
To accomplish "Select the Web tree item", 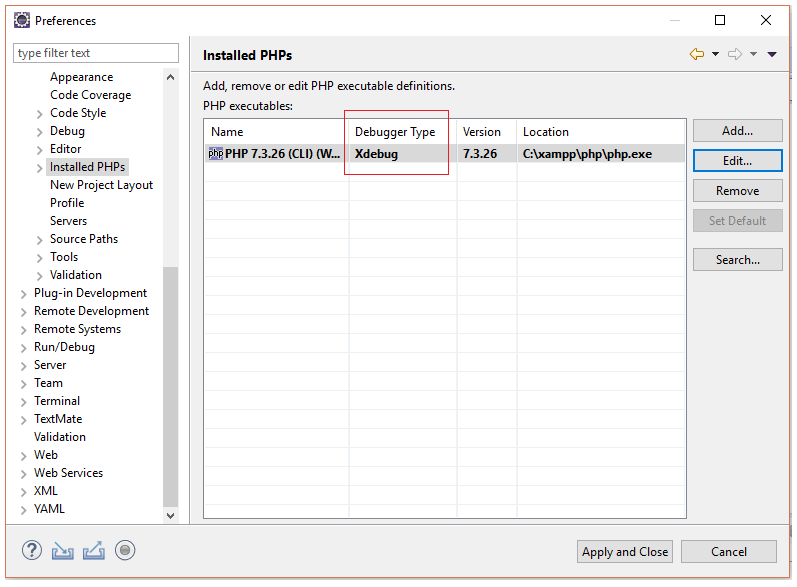I will 46,455.
